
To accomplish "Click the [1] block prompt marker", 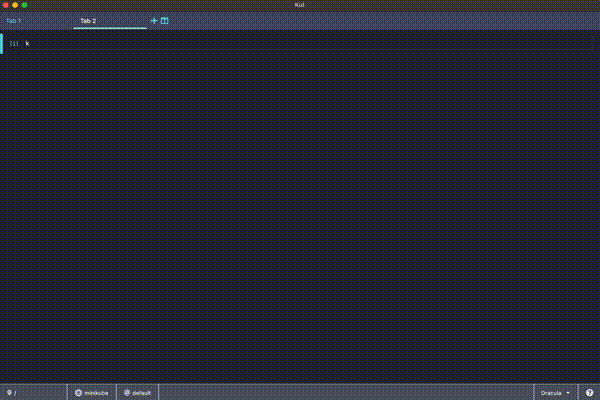I will coord(14,43).
